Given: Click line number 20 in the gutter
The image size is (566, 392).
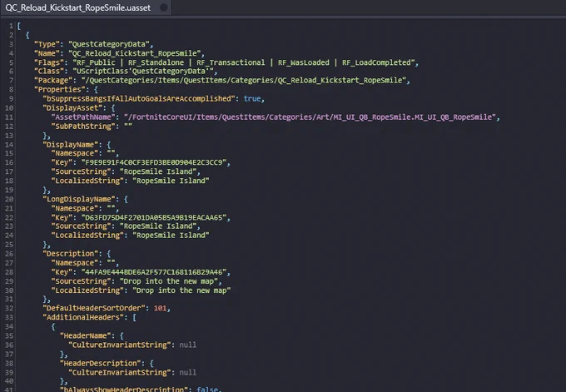Looking at the screenshot, I should pos(9,199).
